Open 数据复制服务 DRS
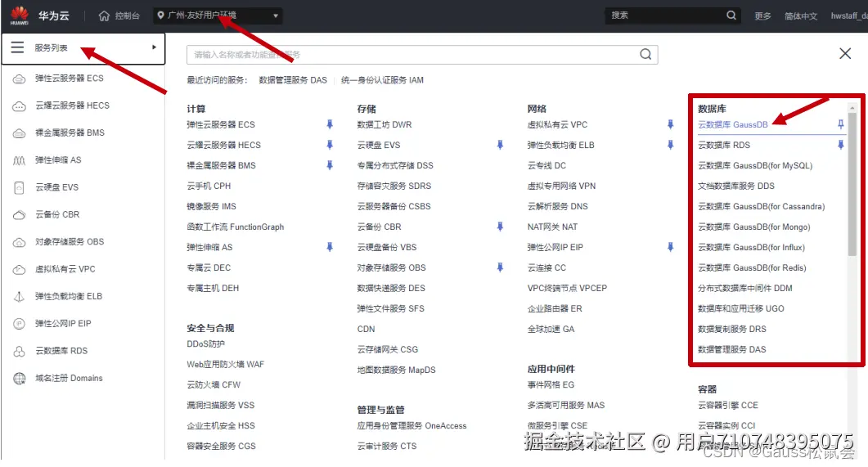Image resolution: width=868 pixels, height=467 pixels. [732, 330]
